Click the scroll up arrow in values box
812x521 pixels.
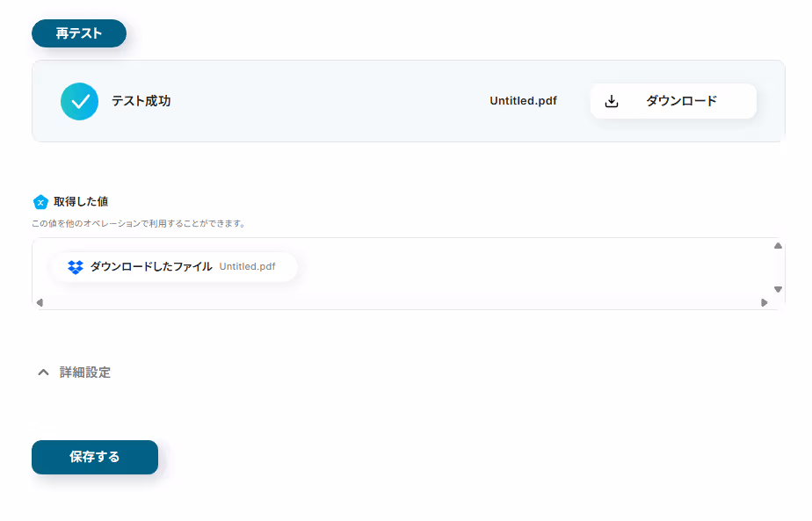(778, 245)
